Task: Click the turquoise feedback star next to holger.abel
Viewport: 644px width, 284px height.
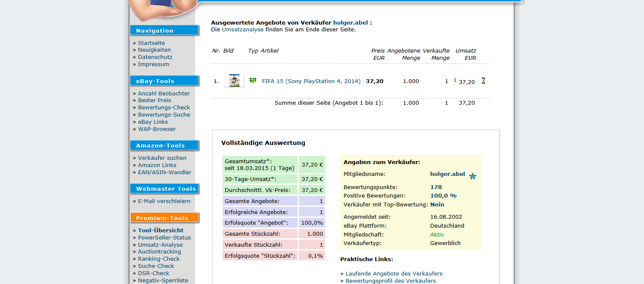Action: (472, 176)
